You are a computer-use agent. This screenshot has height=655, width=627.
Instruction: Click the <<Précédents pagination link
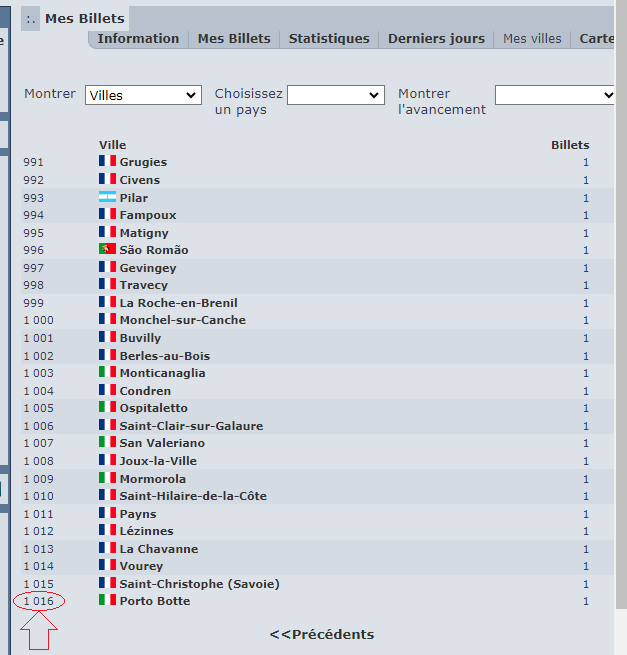tap(322, 634)
